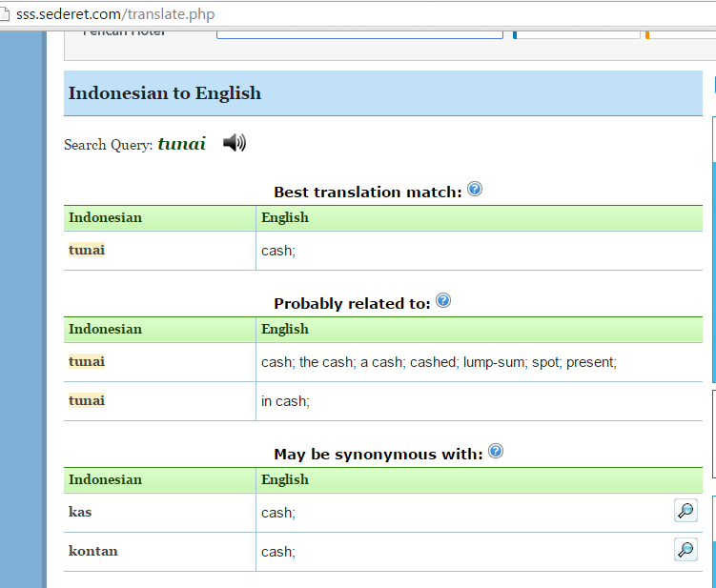Image resolution: width=716 pixels, height=588 pixels.
Task: Click the 'cash; the cash; a cash' translation cell
Action: coord(439,363)
